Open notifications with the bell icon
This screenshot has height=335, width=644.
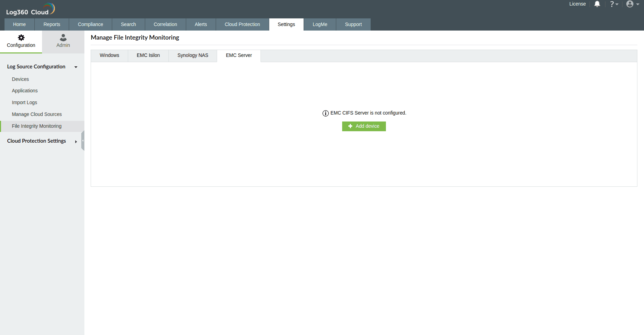pyautogui.click(x=597, y=4)
